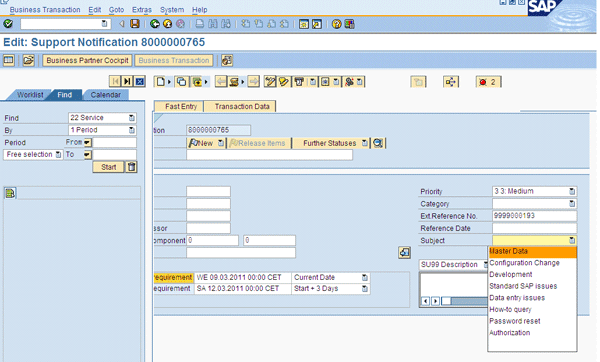Open the Find '22 Service' dropdown
This screenshot has height=362, width=600.
132,118
